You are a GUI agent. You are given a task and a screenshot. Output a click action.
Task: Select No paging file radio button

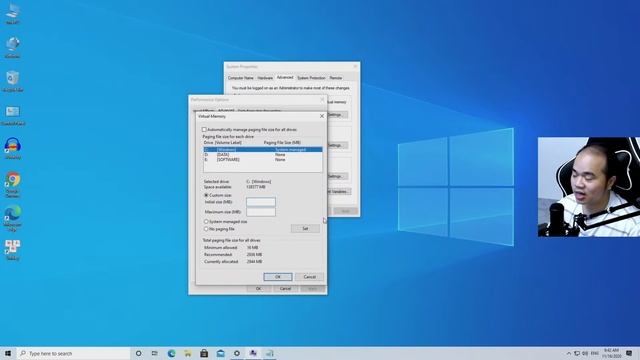pyautogui.click(x=206, y=229)
